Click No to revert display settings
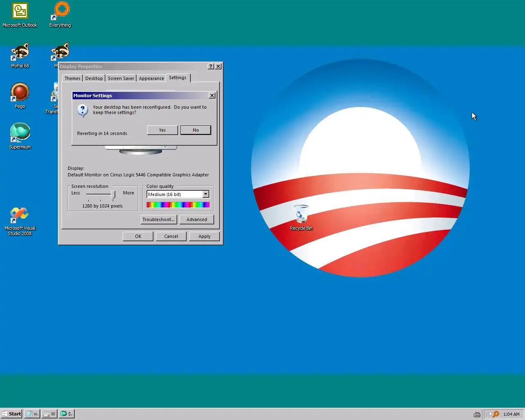Screen dimensions: 525x420 (x=196, y=130)
